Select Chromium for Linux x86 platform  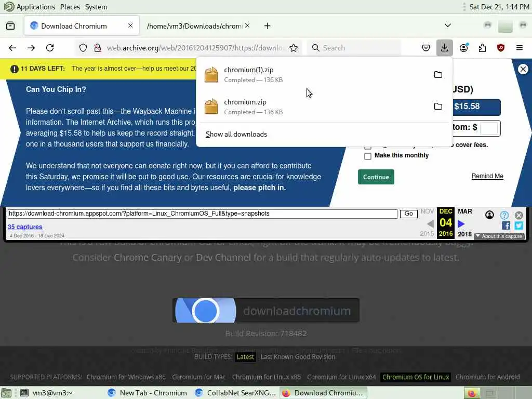pyautogui.click(x=267, y=377)
